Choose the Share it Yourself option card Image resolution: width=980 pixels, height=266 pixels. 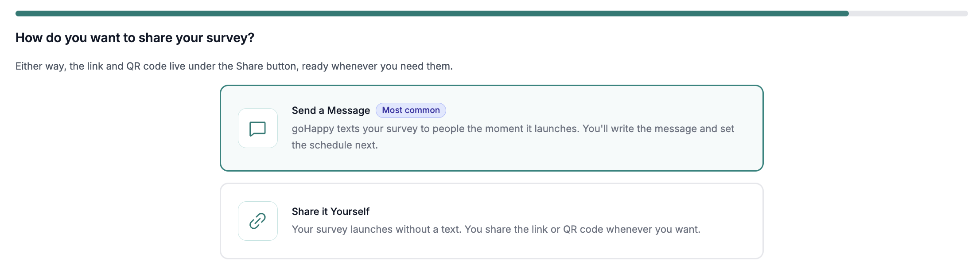point(491,221)
